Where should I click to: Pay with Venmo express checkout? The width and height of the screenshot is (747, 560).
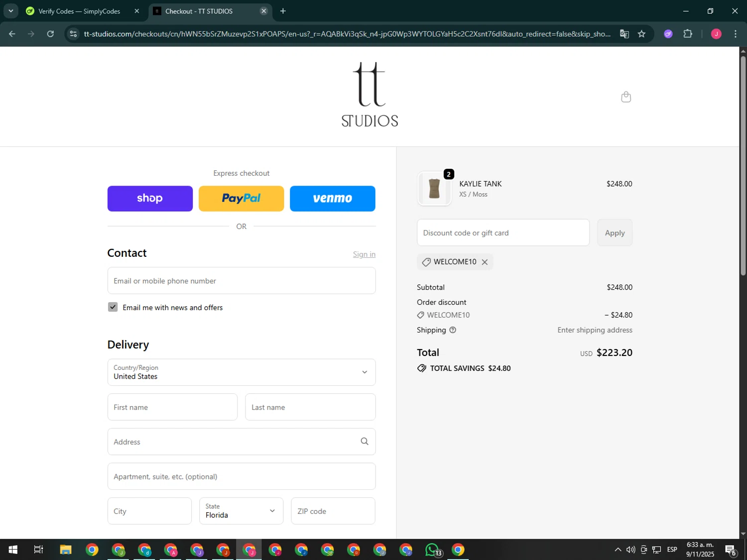[333, 199]
